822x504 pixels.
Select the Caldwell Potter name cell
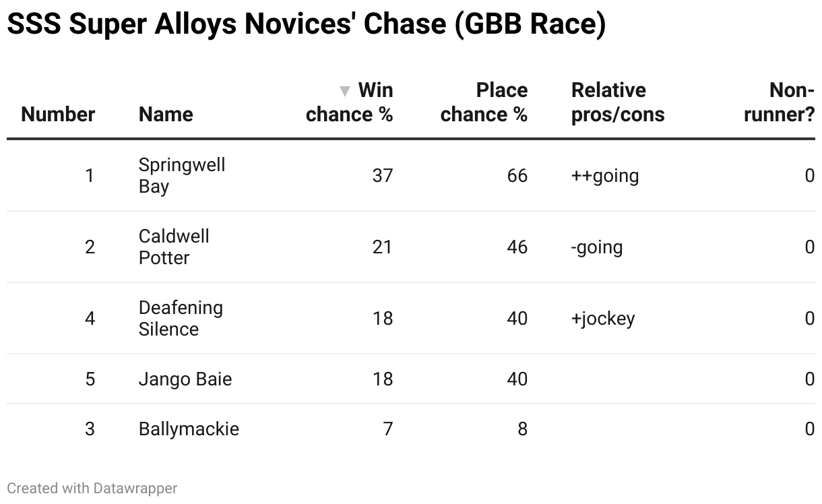pyautogui.click(x=174, y=247)
